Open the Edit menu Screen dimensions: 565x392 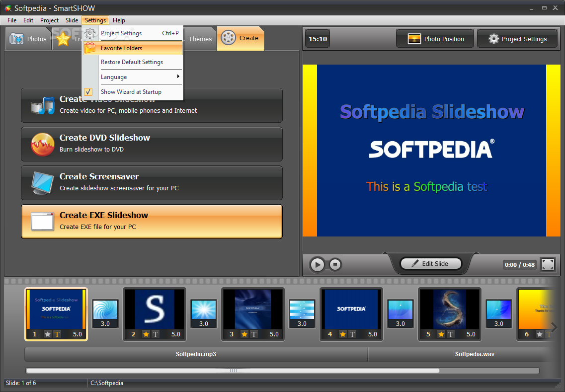[x=28, y=20]
